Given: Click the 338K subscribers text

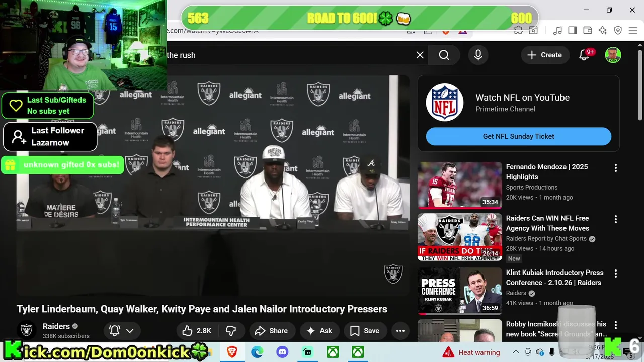Looking at the screenshot, I should click(66, 336).
